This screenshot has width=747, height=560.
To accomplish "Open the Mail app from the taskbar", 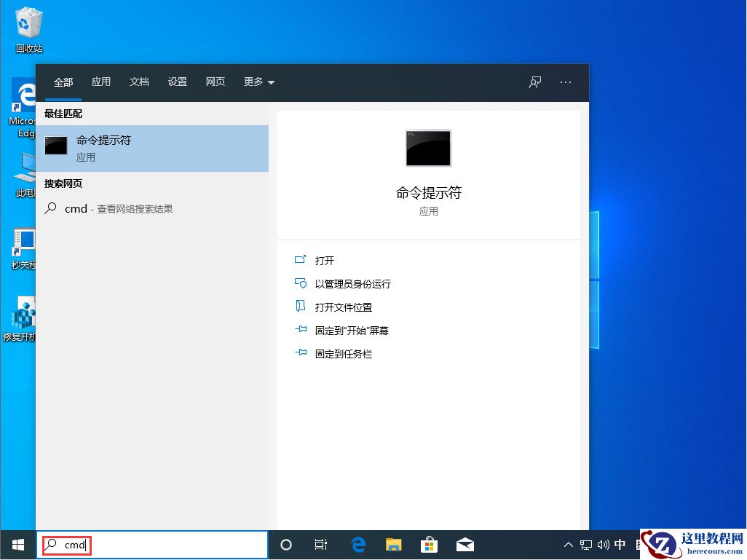I will coord(465,544).
